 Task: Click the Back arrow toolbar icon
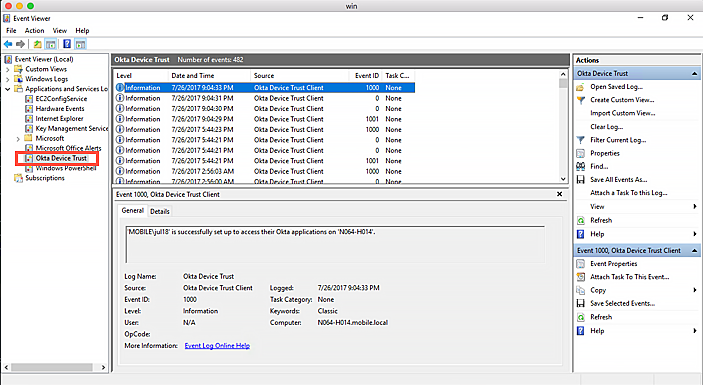click(8, 44)
